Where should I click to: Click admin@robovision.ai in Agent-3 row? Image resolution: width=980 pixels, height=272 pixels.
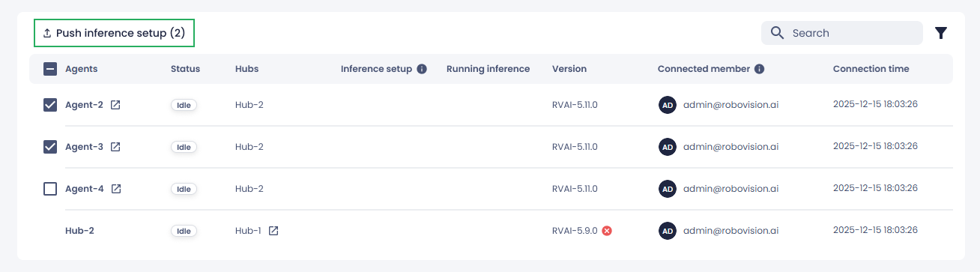(731, 147)
